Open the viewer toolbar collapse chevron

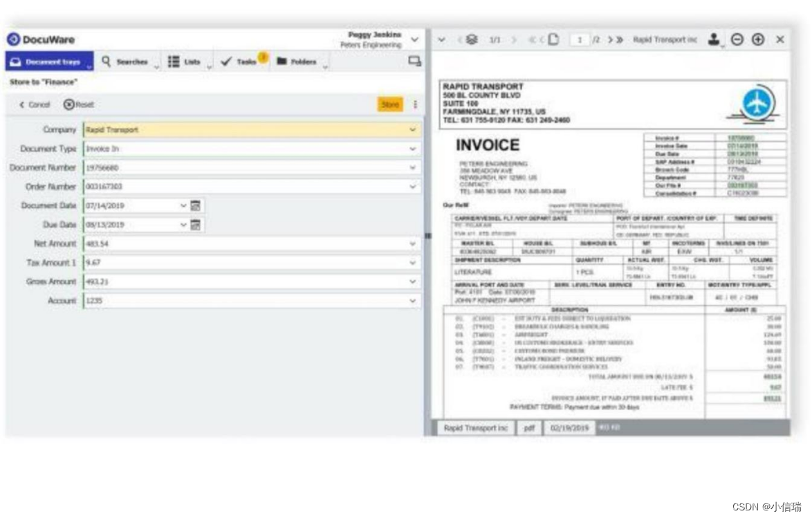point(442,39)
